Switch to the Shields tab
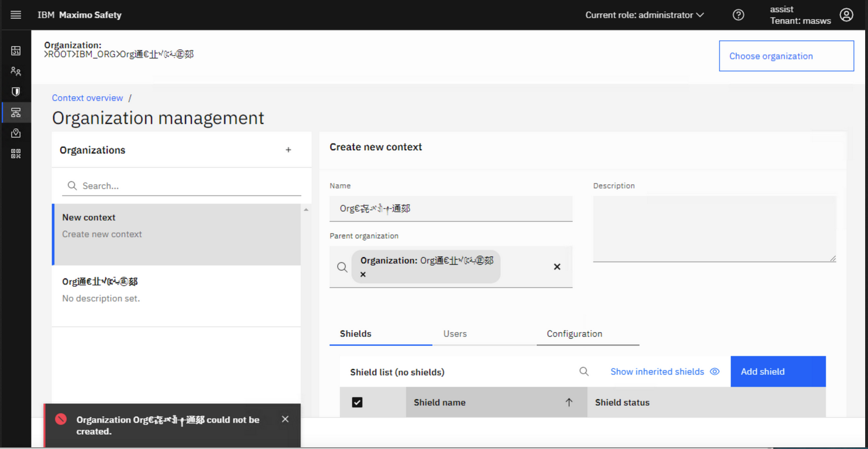 pos(381,333)
